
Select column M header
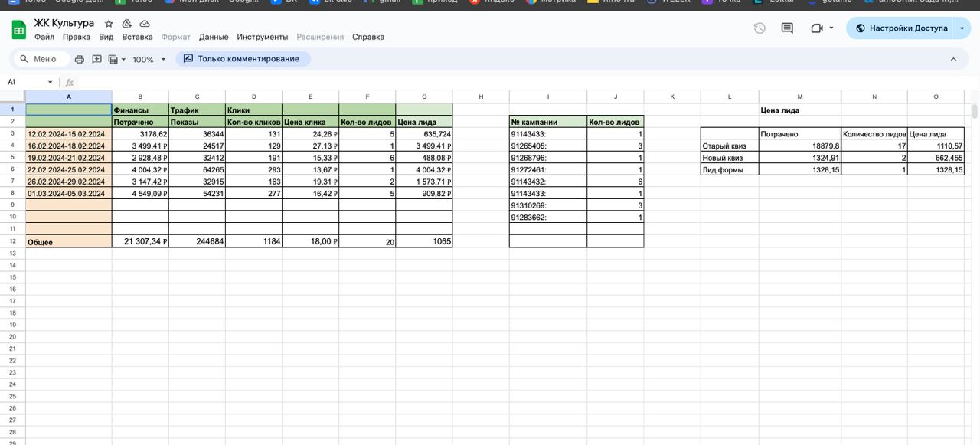800,97
